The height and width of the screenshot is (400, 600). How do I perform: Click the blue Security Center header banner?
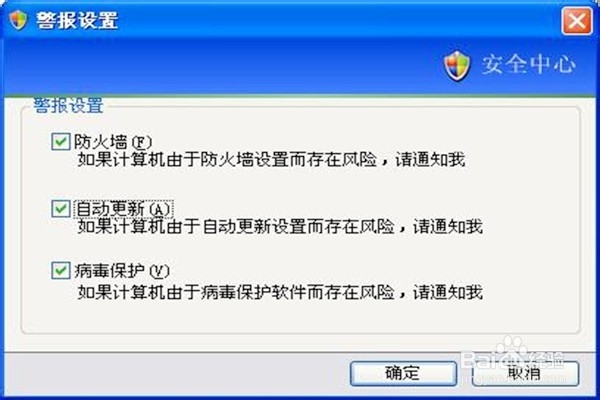[x=300, y=67]
